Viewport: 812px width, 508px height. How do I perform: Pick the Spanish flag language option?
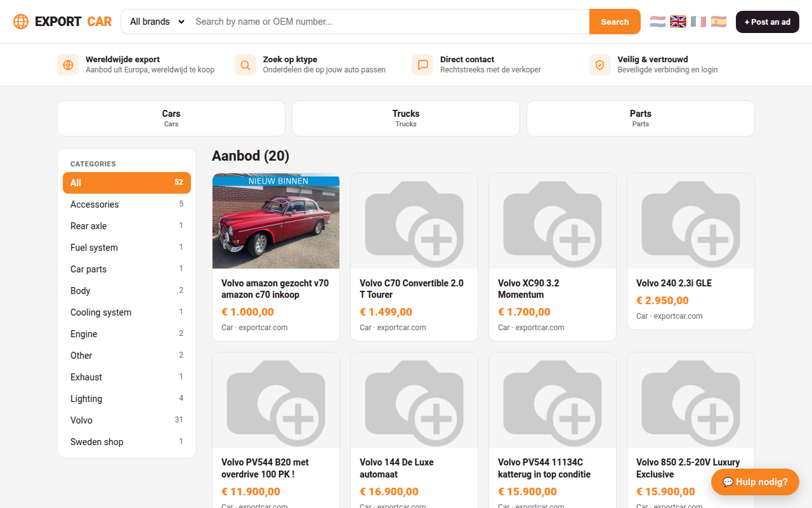[x=719, y=22]
